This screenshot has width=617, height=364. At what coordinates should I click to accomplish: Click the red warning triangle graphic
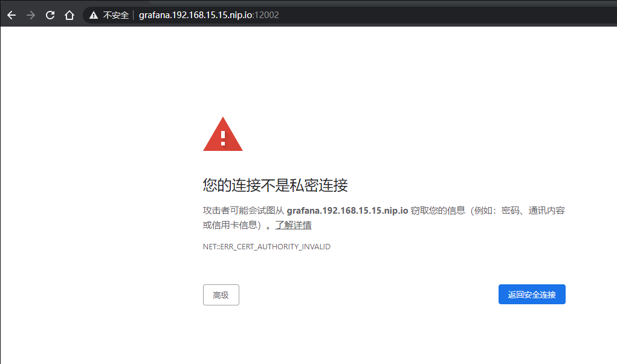click(223, 134)
